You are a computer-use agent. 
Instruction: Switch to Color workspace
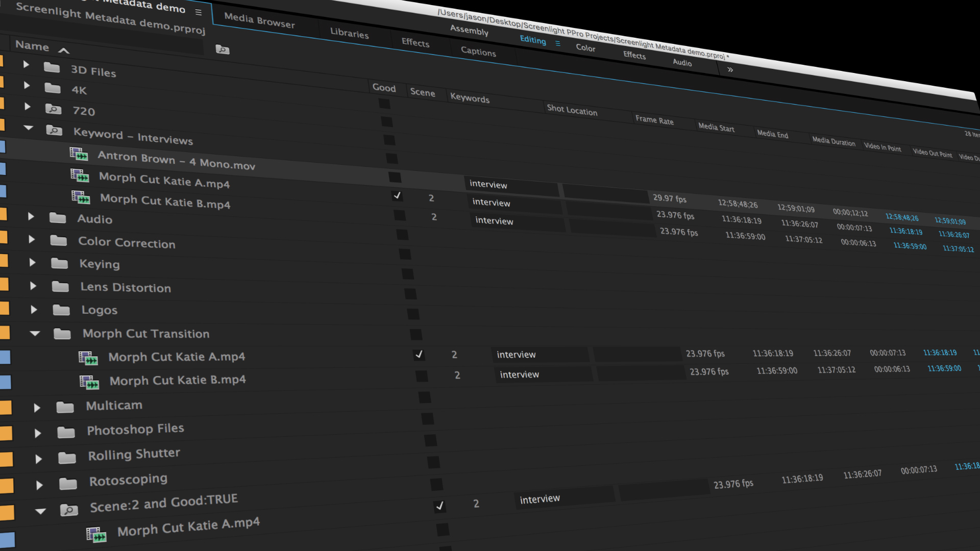click(x=585, y=47)
